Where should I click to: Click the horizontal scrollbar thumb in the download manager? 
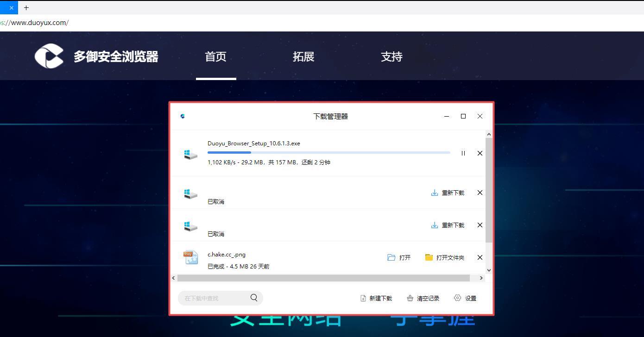pos(323,278)
